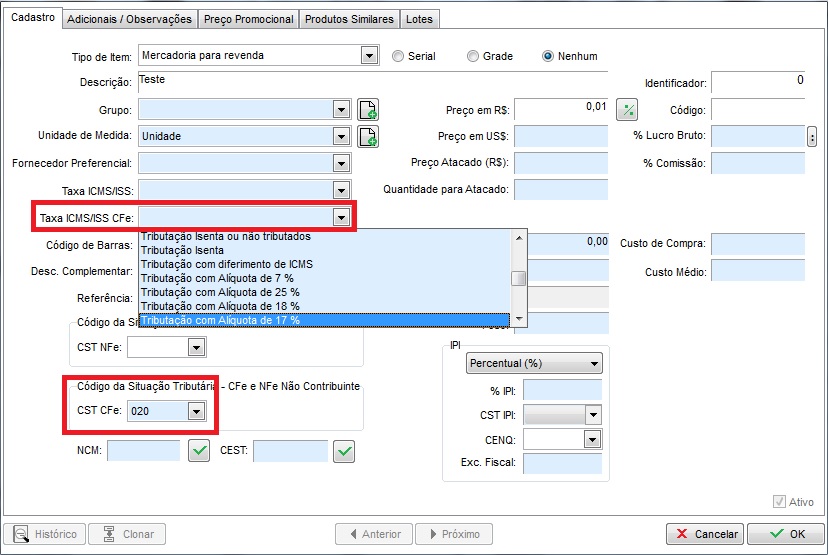The height and width of the screenshot is (555, 828).
Task: Confirm with the OK button
Action: coord(785,534)
